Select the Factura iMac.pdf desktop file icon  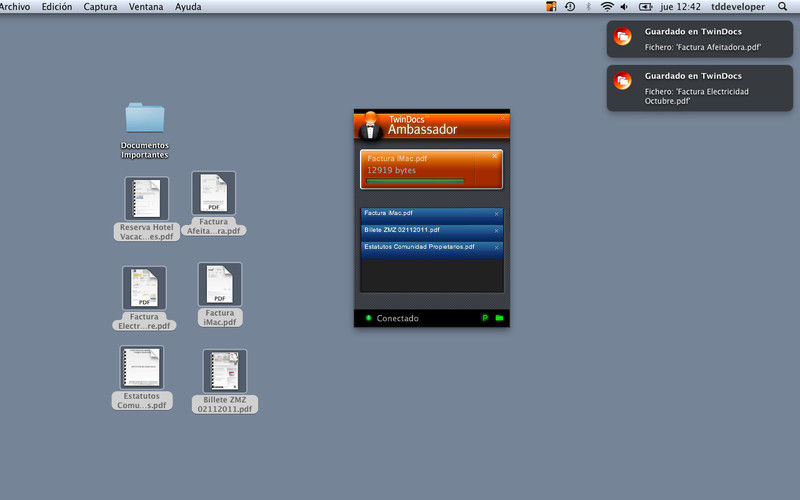click(x=220, y=284)
